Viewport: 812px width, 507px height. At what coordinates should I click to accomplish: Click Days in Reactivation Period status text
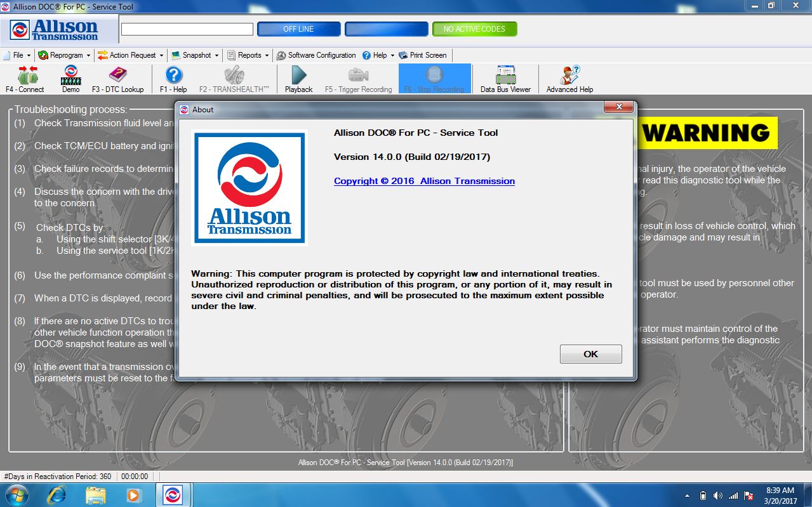(58, 476)
